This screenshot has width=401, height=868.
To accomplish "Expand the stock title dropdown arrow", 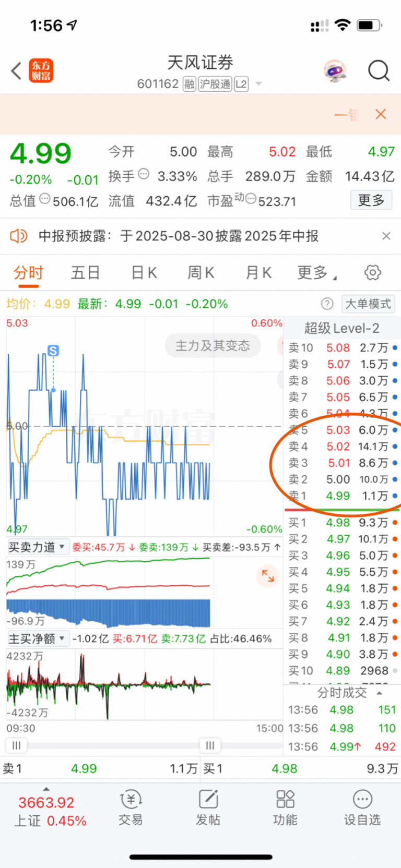I will [x=258, y=84].
